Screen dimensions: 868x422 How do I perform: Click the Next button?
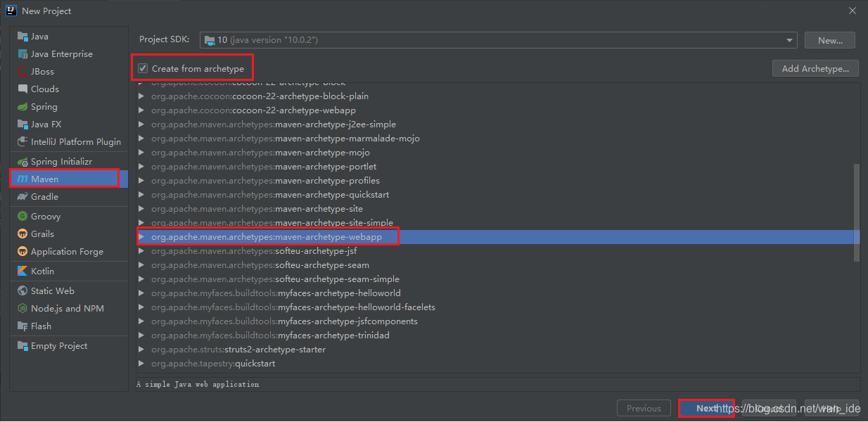707,409
